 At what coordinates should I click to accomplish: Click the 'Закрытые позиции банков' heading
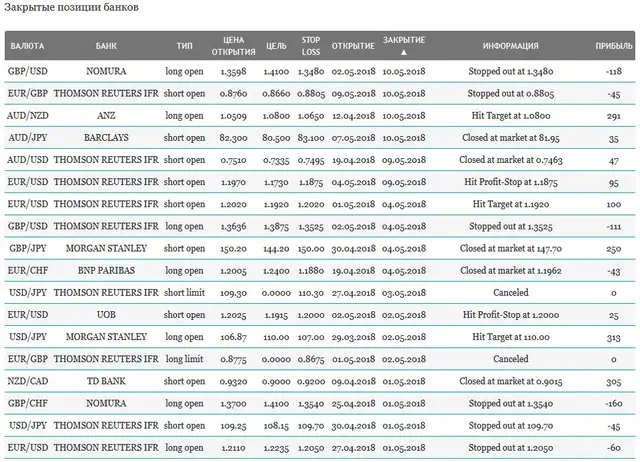point(71,7)
